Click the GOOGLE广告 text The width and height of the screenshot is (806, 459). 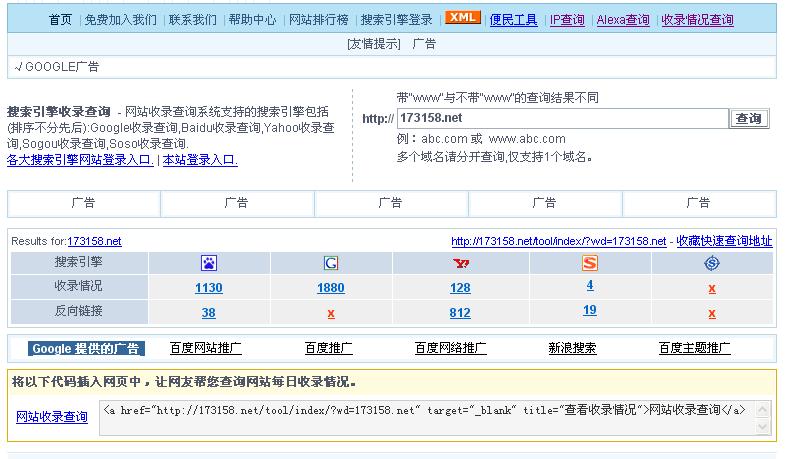(62, 67)
